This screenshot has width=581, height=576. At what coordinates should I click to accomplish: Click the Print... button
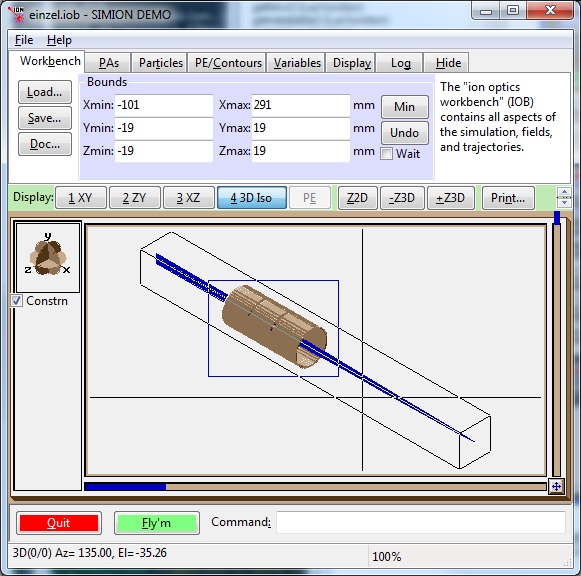point(508,198)
